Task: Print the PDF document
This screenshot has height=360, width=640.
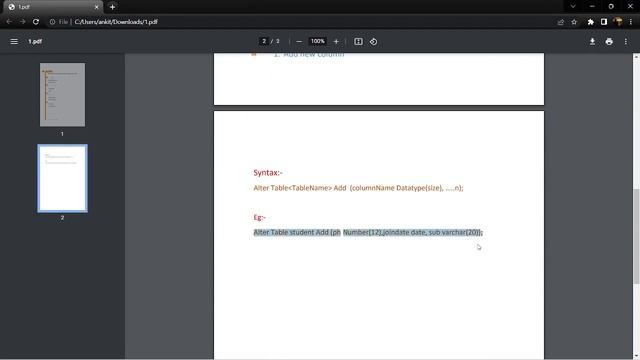Action: tap(609, 41)
